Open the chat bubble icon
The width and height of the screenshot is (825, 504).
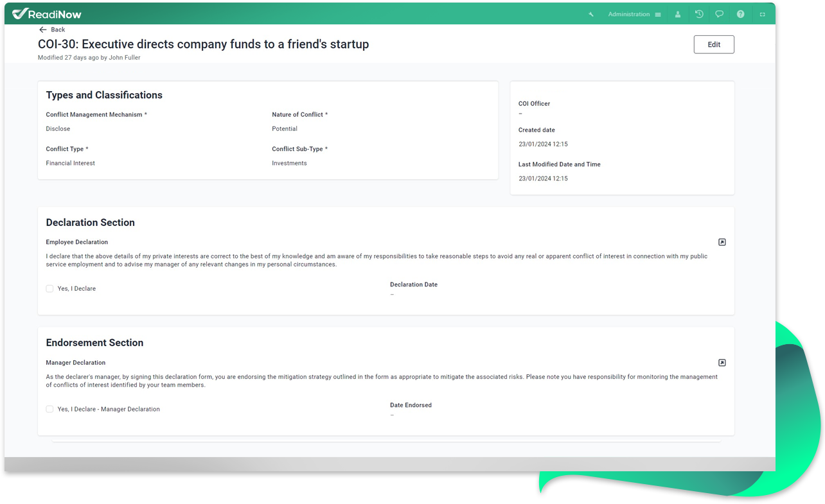[x=720, y=14]
